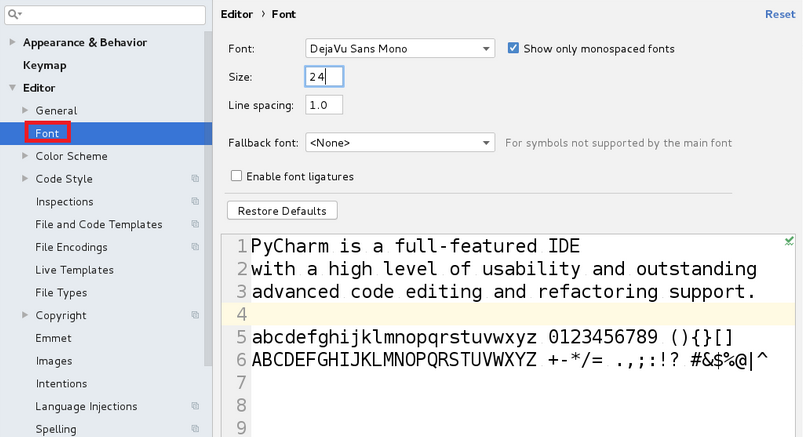Viewport: 803px width, 437px height.
Task: Click the Restore Defaults button
Action: click(x=282, y=211)
